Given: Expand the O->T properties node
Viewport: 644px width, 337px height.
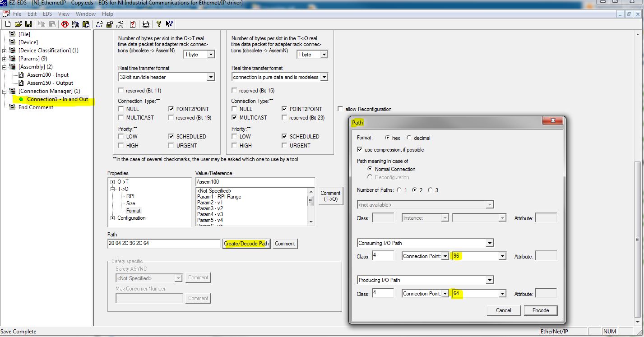Looking at the screenshot, I should [x=112, y=181].
